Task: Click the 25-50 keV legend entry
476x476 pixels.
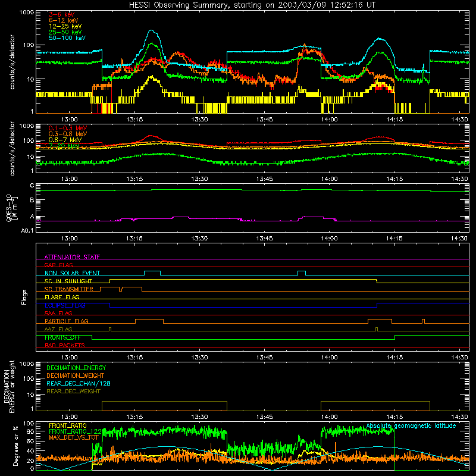Action: (65, 32)
